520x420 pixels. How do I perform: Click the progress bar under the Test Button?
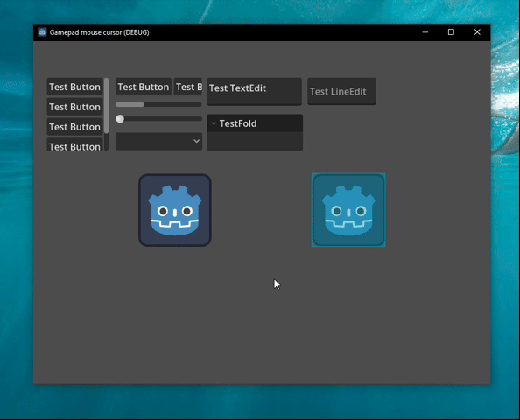pyautogui.click(x=158, y=104)
